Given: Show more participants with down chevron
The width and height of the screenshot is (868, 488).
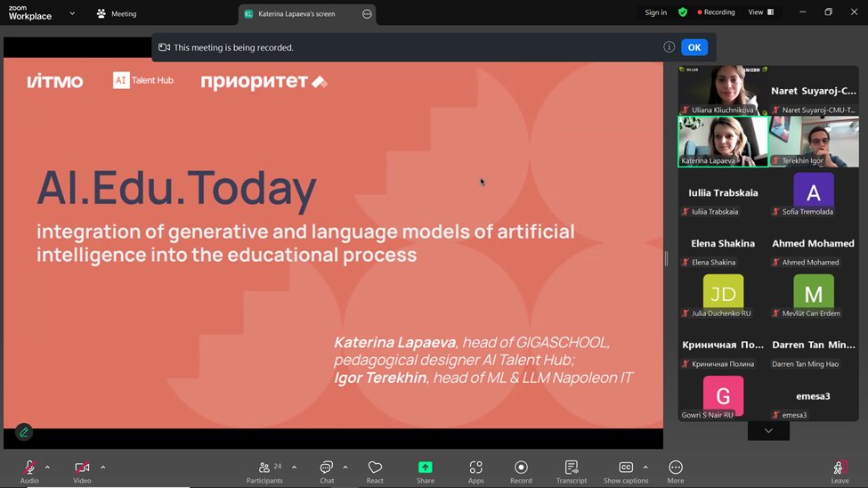Looking at the screenshot, I should click(768, 430).
